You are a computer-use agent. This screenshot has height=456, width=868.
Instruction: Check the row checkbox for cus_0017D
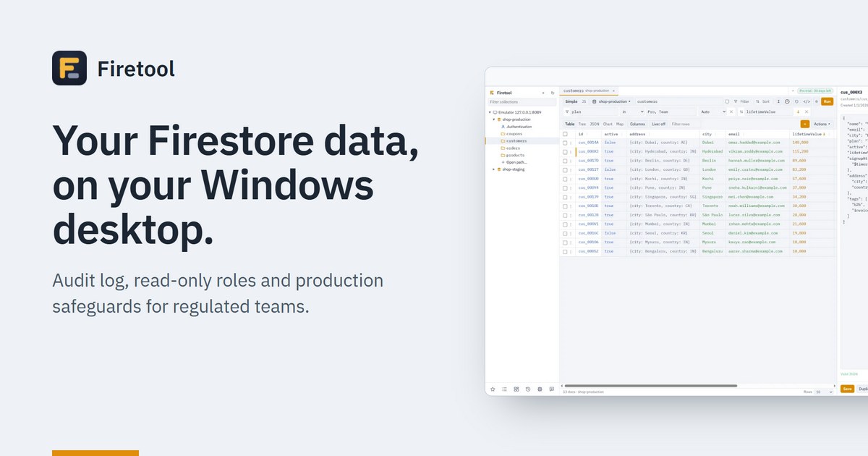point(565,161)
